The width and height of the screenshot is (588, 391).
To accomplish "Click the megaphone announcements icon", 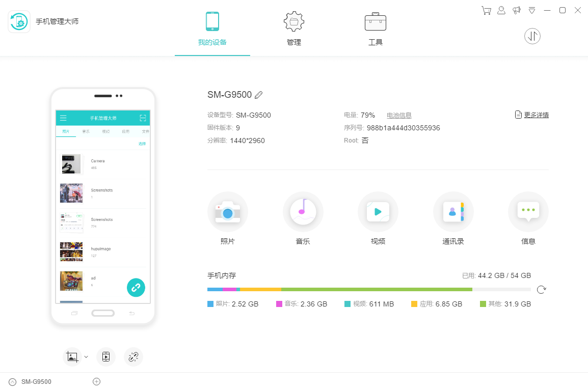I will 516,10.
